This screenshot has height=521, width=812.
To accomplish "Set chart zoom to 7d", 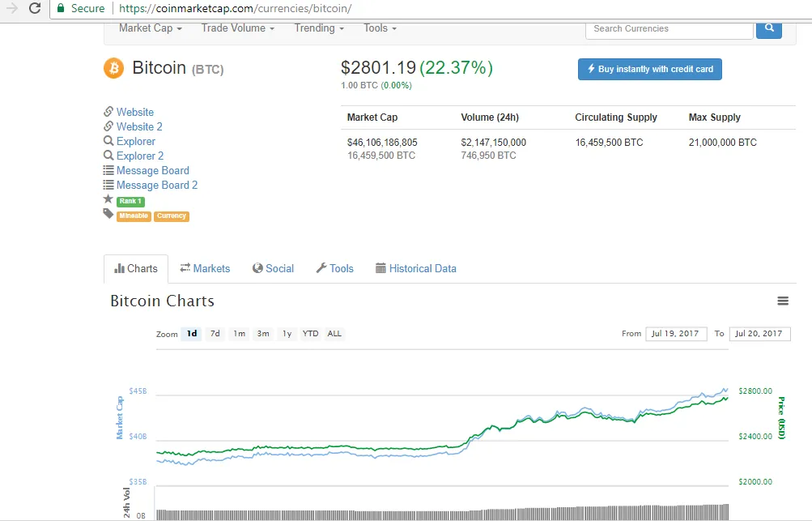I will [x=215, y=333].
